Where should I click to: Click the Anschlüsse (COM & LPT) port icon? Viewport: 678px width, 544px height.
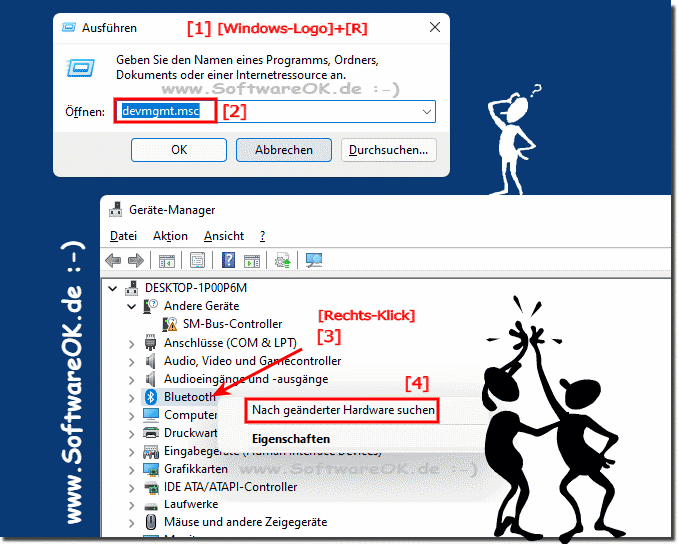[x=150, y=342]
